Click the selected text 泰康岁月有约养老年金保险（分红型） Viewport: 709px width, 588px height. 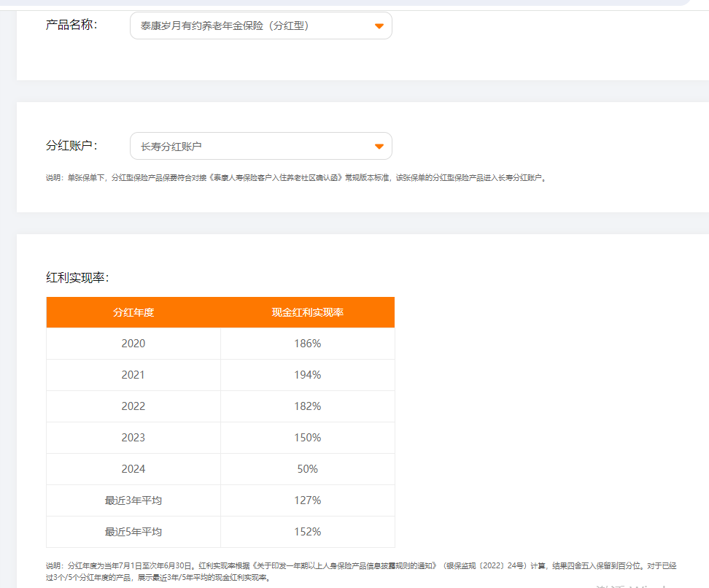point(225,26)
